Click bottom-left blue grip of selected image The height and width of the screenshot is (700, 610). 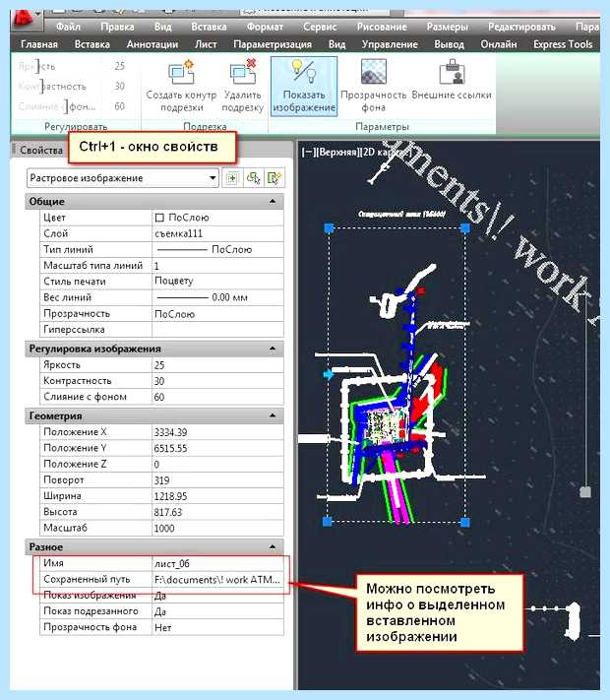click(328, 522)
